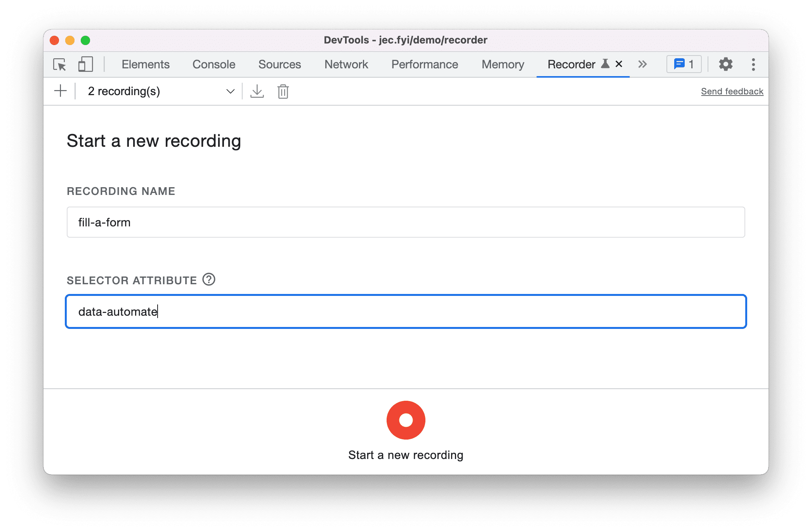Click the recording name input field
The height and width of the screenshot is (532, 812).
(405, 223)
